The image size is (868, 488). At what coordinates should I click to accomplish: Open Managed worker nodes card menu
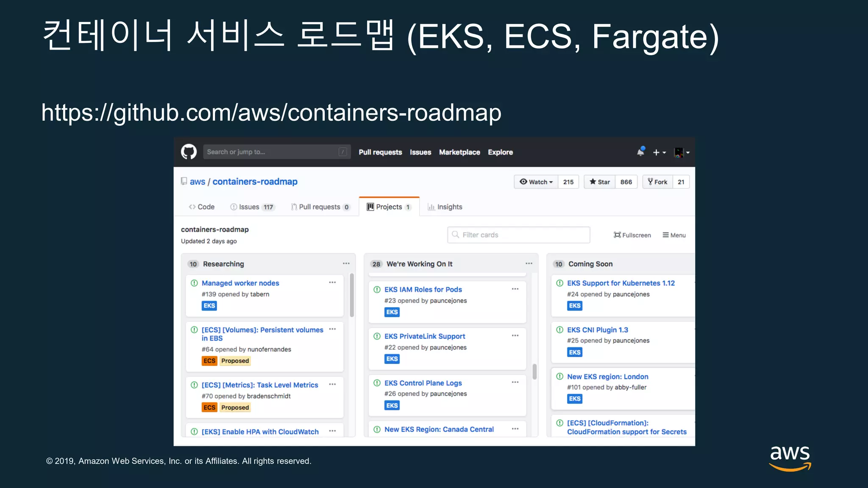point(332,283)
